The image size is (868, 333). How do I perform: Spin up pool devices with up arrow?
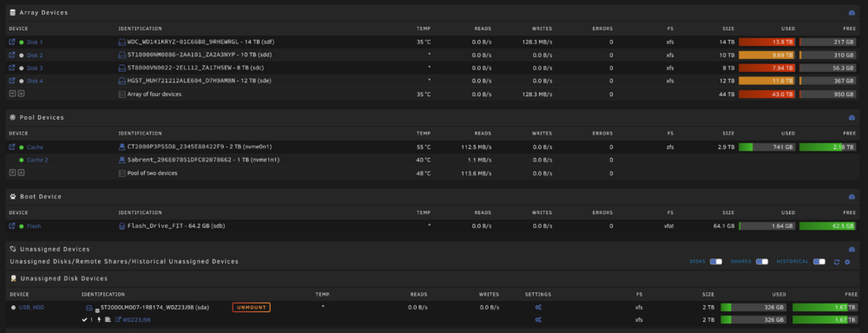(x=21, y=173)
